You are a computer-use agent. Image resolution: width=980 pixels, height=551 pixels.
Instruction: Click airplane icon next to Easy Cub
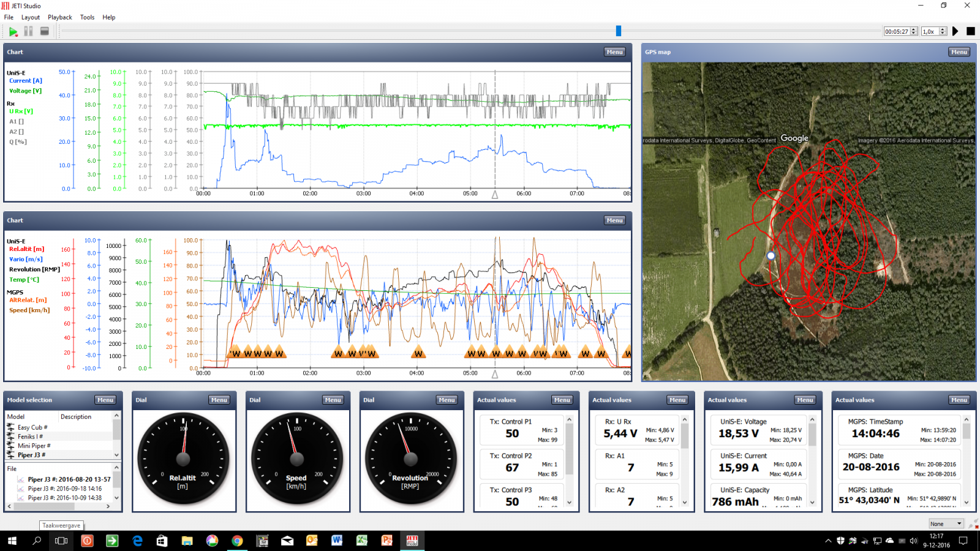pyautogui.click(x=10, y=427)
